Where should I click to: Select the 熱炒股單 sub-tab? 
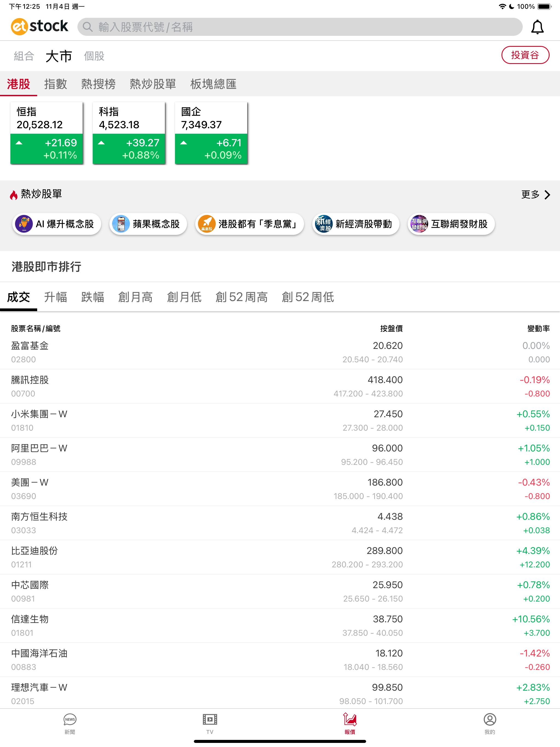tap(153, 84)
